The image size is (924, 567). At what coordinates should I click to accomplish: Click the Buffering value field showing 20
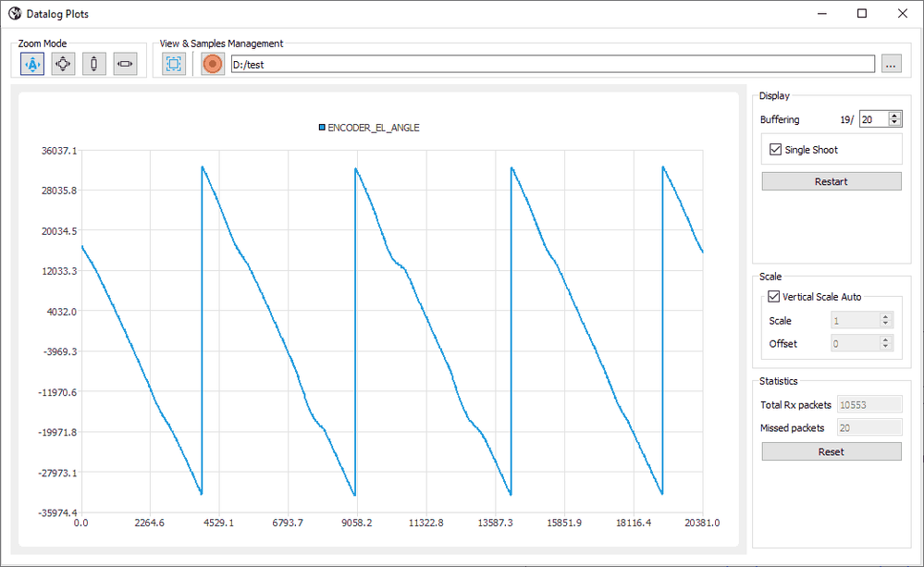click(873, 119)
